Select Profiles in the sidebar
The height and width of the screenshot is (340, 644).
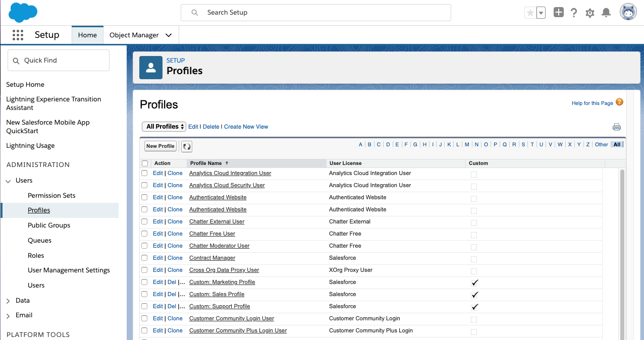pyautogui.click(x=39, y=210)
